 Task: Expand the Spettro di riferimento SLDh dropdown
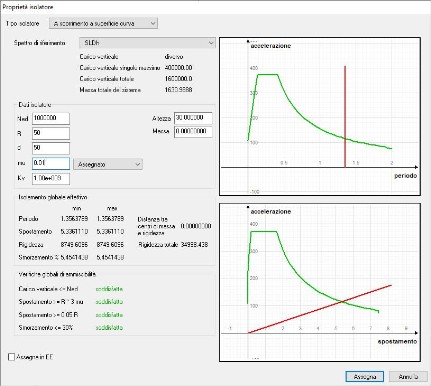point(147,43)
